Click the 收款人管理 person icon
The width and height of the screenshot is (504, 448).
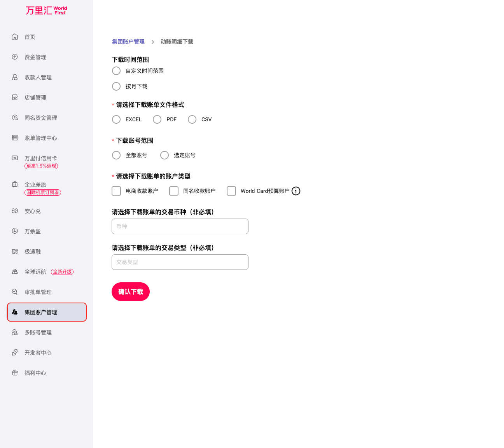point(15,77)
